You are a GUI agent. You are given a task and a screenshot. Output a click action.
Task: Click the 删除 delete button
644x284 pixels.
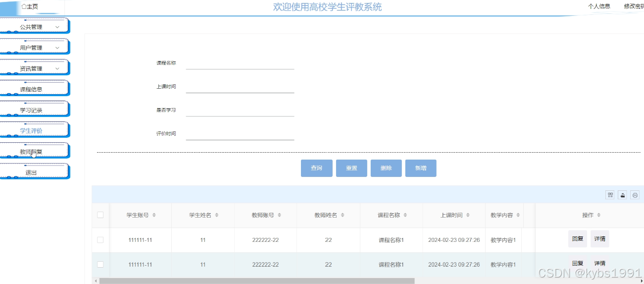pyautogui.click(x=386, y=168)
